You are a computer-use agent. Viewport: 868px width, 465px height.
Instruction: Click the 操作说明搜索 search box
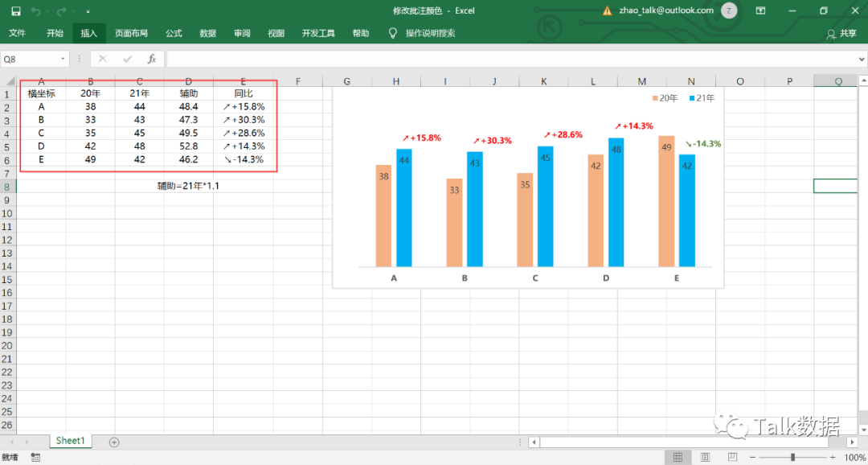click(430, 33)
